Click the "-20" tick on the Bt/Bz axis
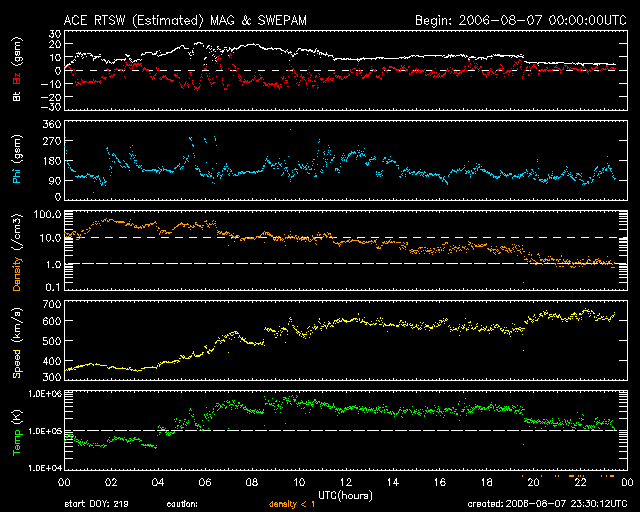Viewport: 640px width, 512px height. pyautogui.click(x=51, y=97)
